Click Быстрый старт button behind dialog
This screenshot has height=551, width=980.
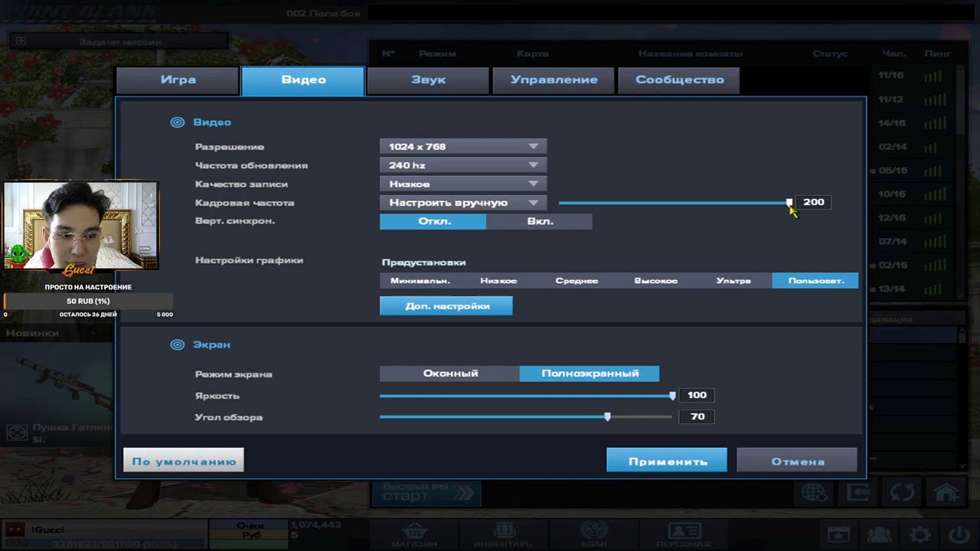coord(426,494)
